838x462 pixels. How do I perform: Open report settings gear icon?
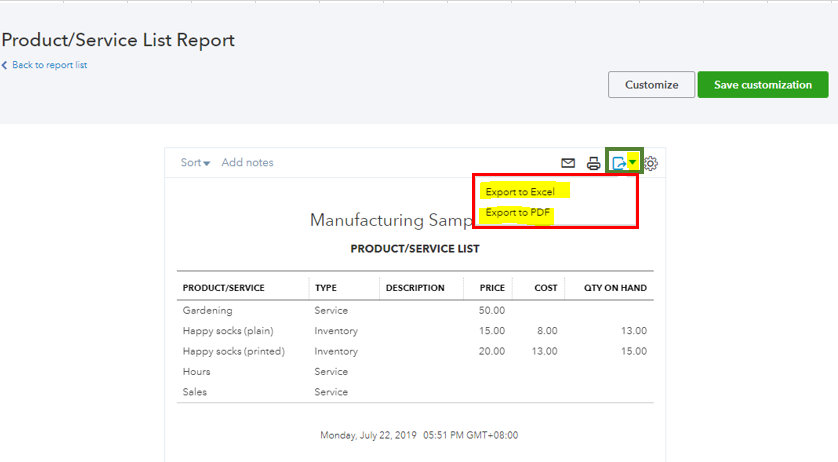point(651,163)
